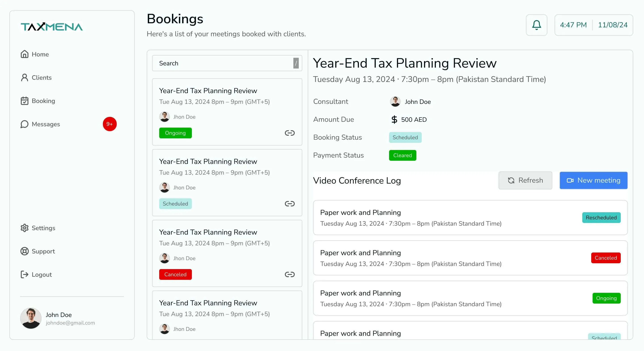644x351 pixels.
Task: Click the slash shortcut key in Search
Action: [296, 63]
